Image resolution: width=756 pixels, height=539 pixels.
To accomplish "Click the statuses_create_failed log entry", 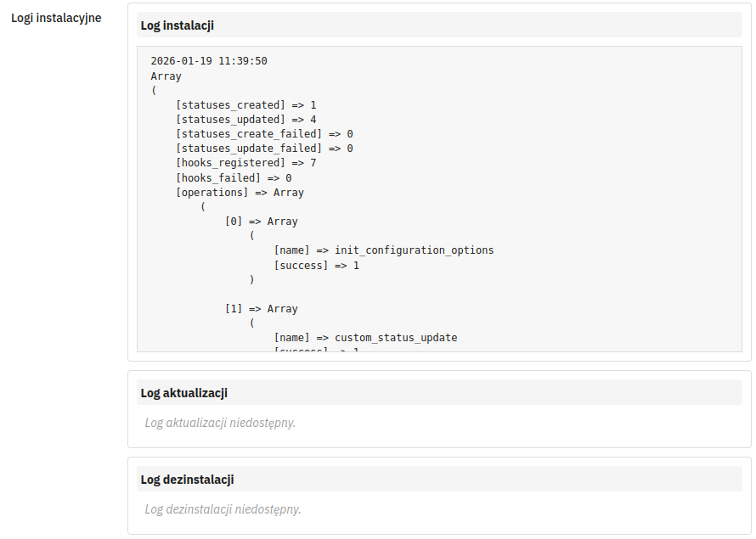I will (263, 134).
